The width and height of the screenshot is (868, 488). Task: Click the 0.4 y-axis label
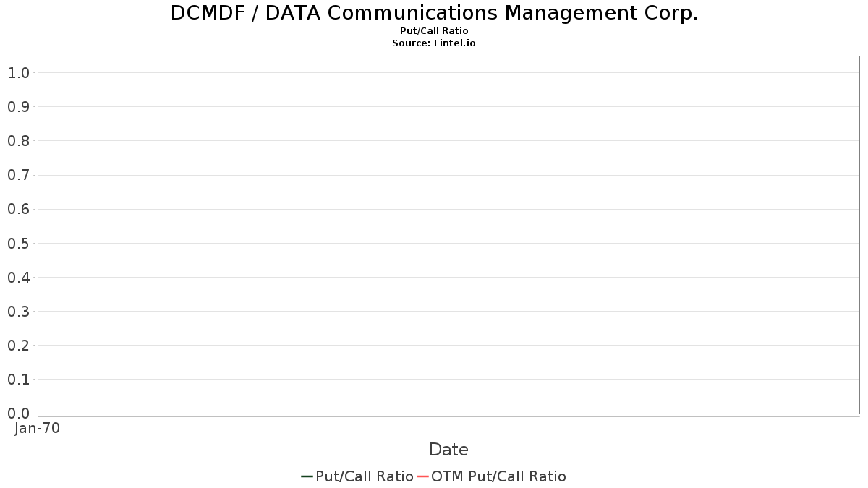coord(18,278)
